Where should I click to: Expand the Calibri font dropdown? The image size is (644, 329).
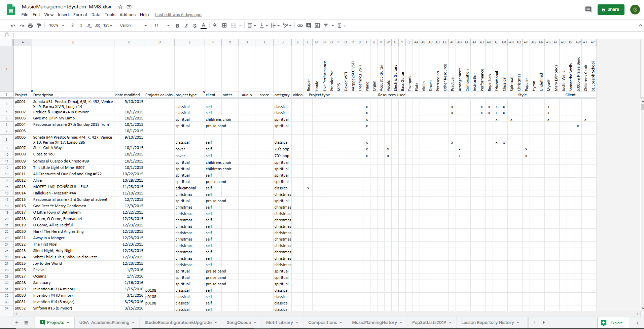133,26
